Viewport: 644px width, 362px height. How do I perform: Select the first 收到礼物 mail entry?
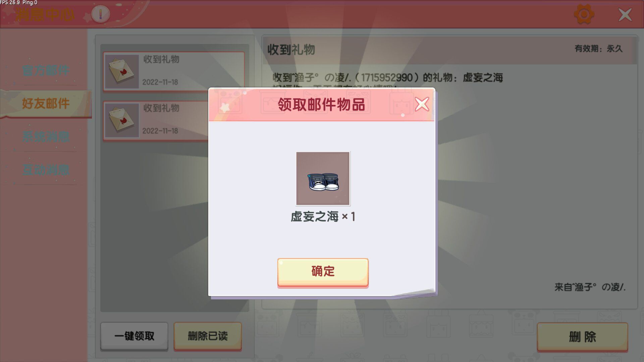pyautogui.click(x=174, y=71)
